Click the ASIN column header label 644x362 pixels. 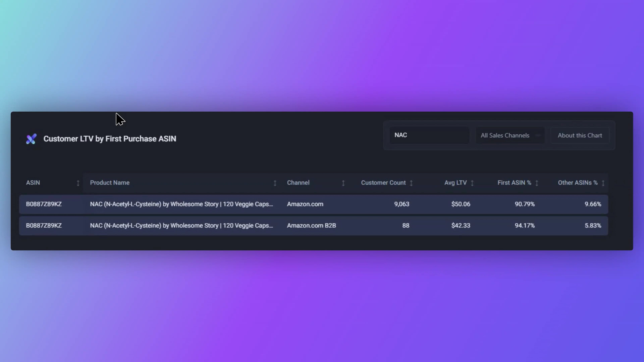(x=33, y=183)
